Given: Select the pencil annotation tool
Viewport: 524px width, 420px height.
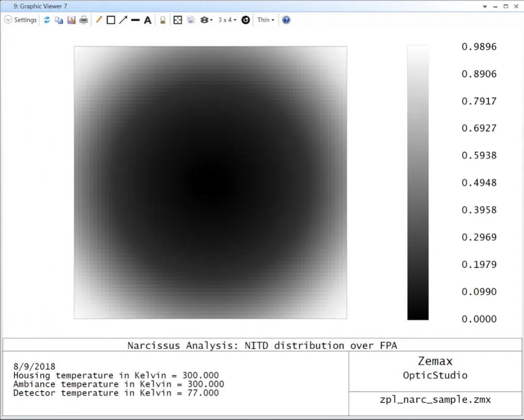Looking at the screenshot, I should click(x=98, y=20).
